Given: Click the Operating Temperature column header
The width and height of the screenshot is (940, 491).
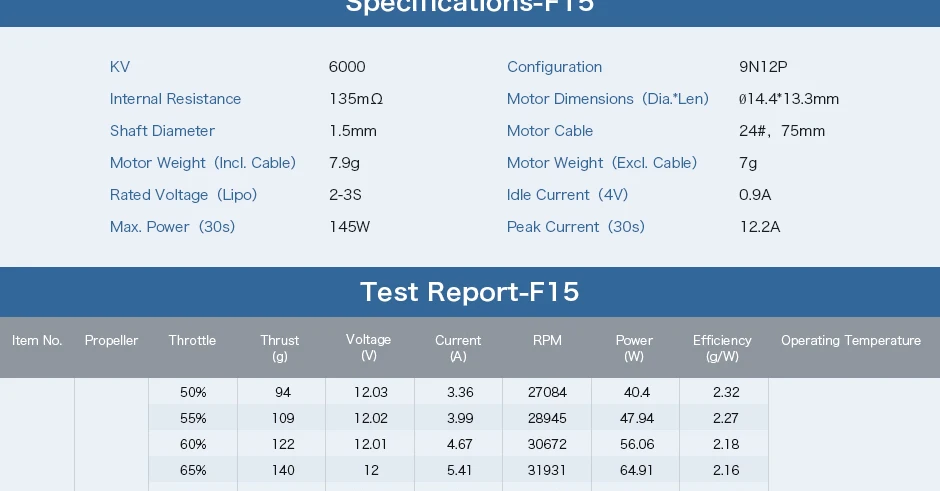Looking at the screenshot, I should pyautogui.click(x=851, y=341).
